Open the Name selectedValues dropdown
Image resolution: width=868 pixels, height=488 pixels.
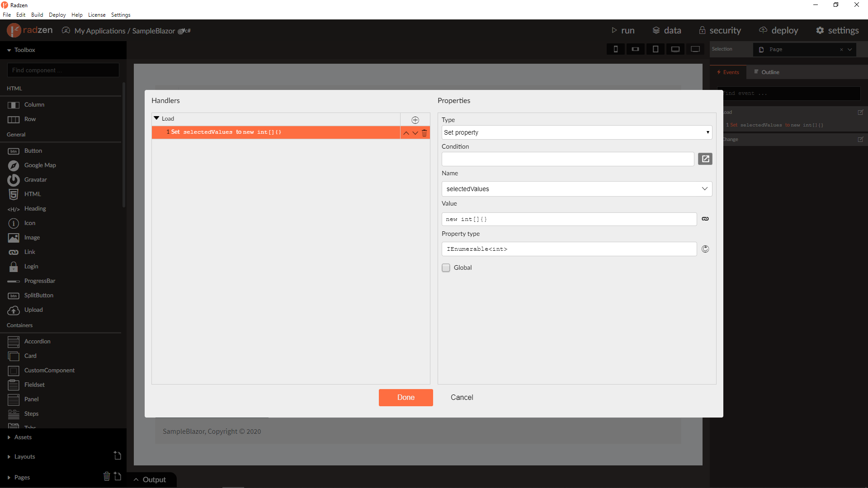tap(576, 189)
